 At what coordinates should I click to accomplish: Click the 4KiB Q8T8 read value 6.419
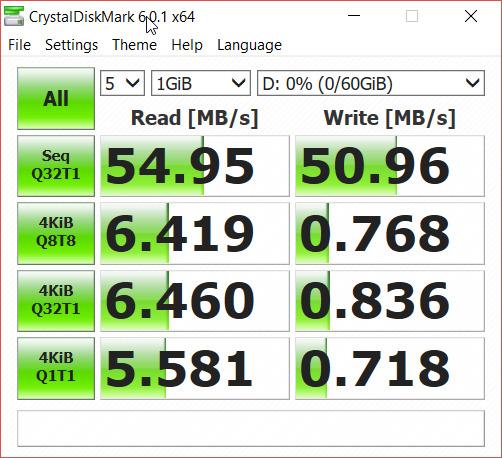(x=195, y=233)
